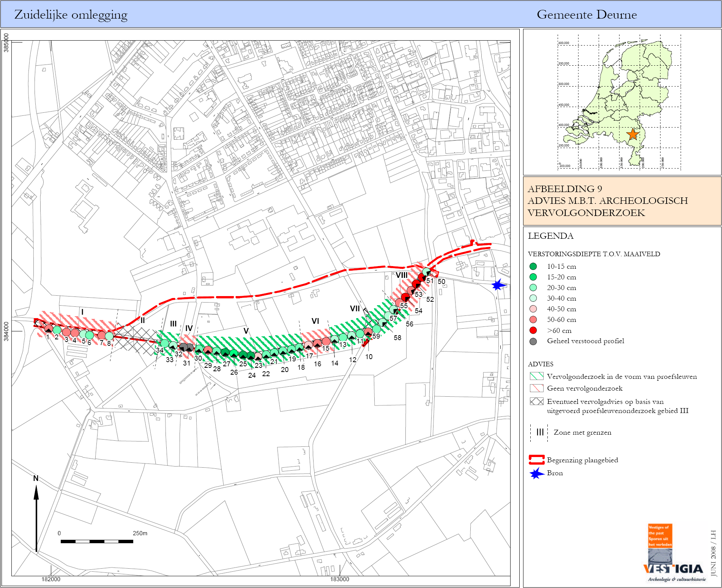Image resolution: width=722 pixels, height=588 pixels.
Task: Click the zone V label on map
Action: click(246, 331)
